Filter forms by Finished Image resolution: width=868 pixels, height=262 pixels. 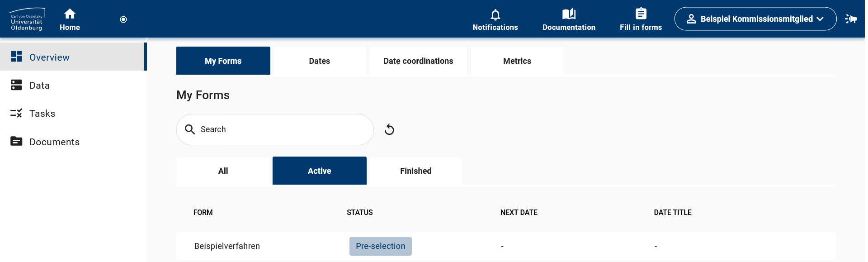(415, 171)
